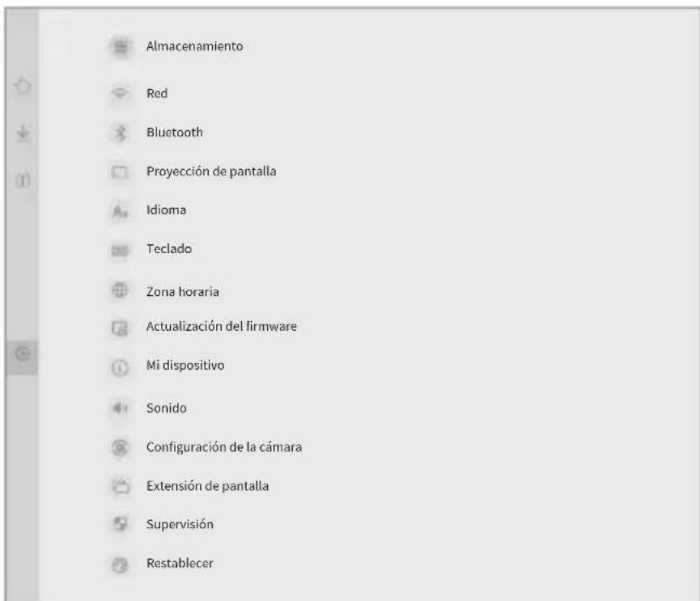Go to Mi dispositivo entry
The height and width of the screenshot is (601, 700).
pyautogui.click(x=185, y=366)
